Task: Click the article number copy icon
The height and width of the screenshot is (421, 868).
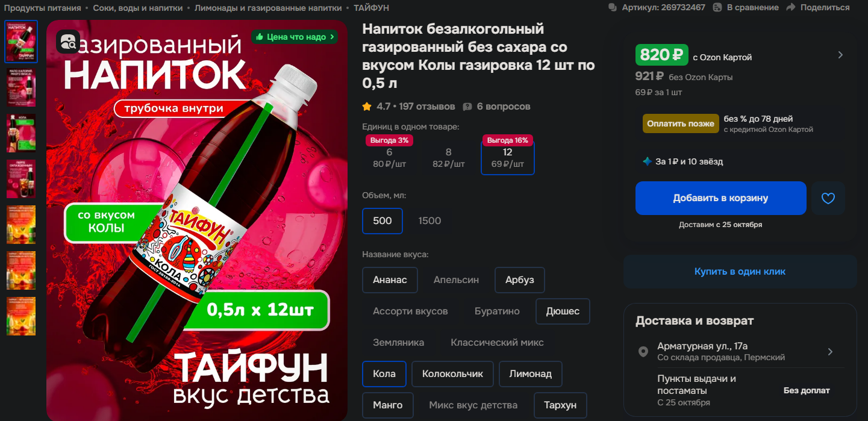Action: click(613, 7)
